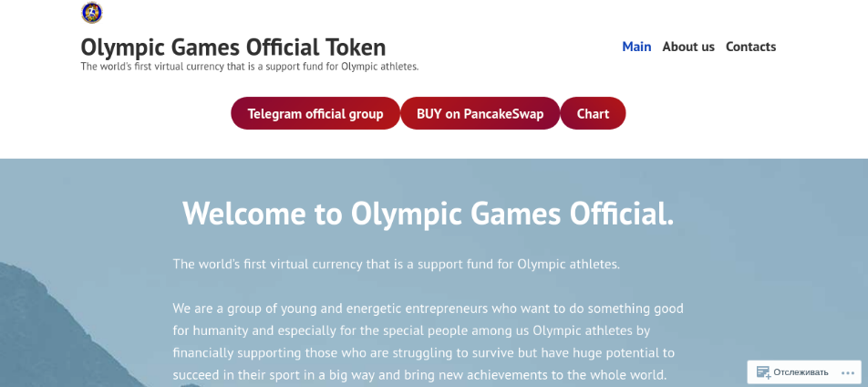Click the Olympic Games Official Token title
The image size is (868, 387).
[232, 47]
